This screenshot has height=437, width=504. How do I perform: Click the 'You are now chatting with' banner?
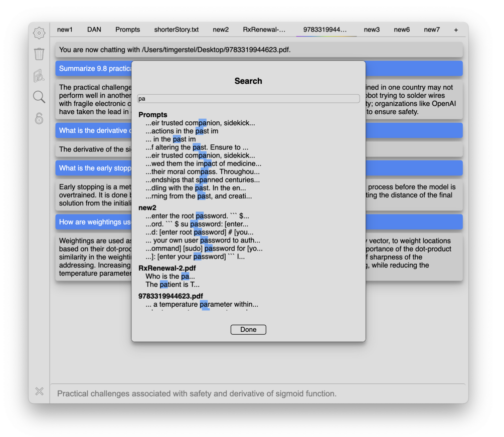259,50
